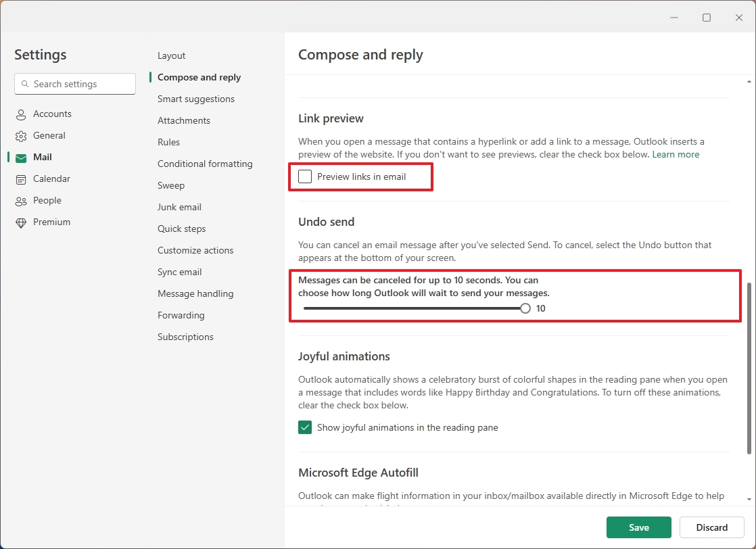Click the People icon in sidebar
Screen dimensions: 756x549
[21, 201]
